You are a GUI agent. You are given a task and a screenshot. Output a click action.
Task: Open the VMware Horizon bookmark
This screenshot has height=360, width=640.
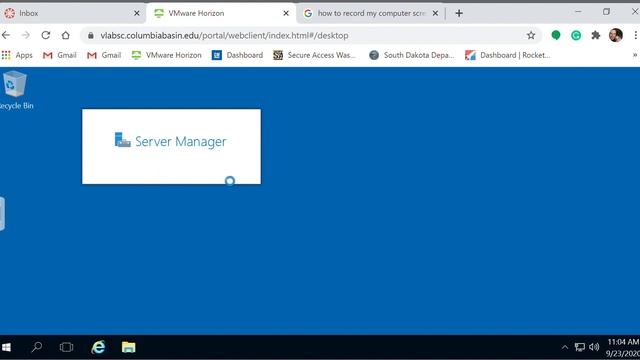pos(167,55)
